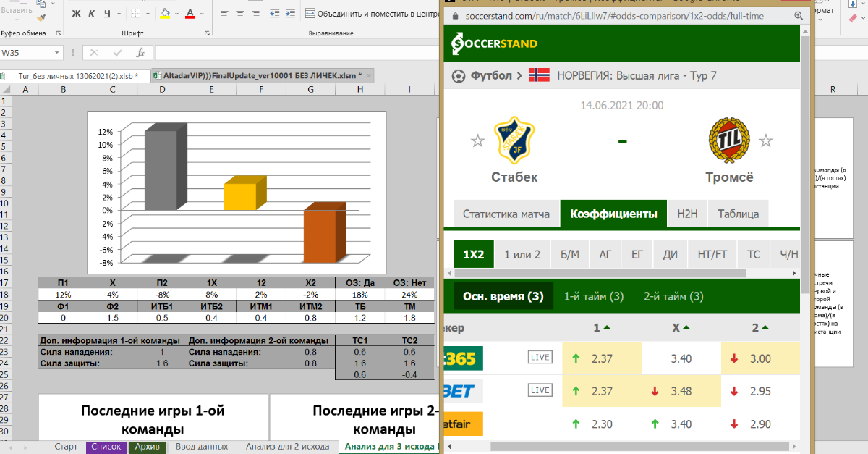This screenshot has height=454, width=868.
Task: Center-align text in the cell
Action: 239,14
